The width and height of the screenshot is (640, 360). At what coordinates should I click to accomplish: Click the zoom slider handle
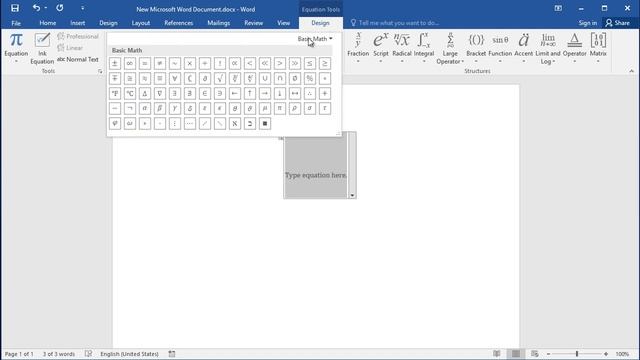click(577, 354)
